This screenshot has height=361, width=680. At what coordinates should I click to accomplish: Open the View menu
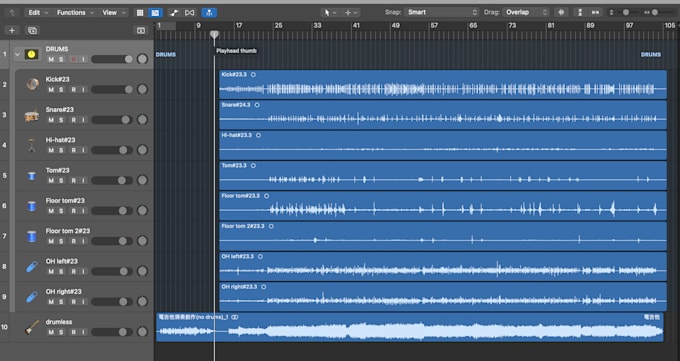[x=114, y=13]
